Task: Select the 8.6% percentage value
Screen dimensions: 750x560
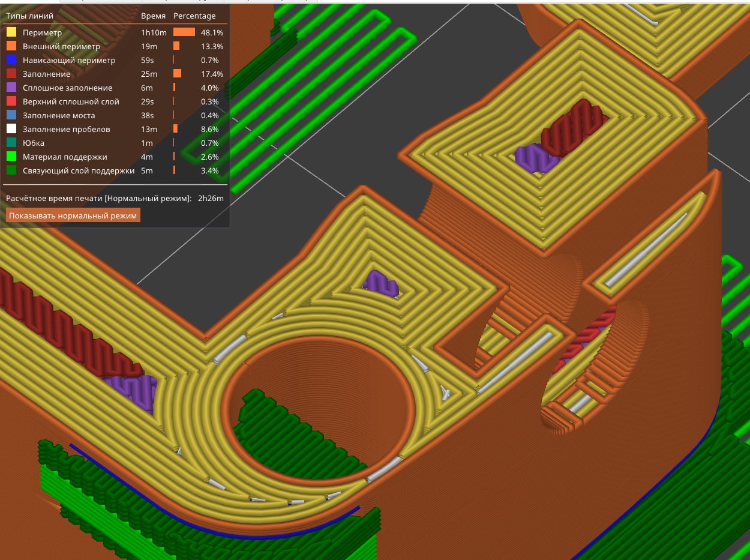Action: [x=210, y=129]
